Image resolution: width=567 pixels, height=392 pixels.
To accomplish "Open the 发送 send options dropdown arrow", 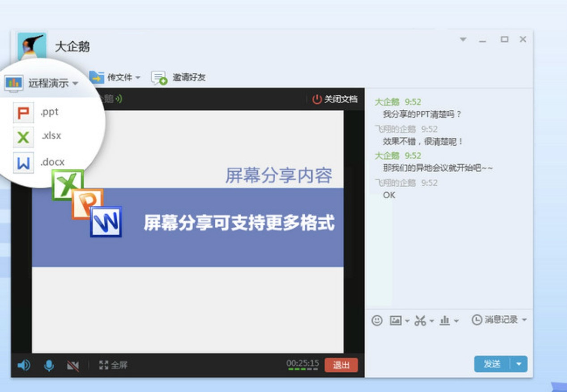I will point(518,364).
